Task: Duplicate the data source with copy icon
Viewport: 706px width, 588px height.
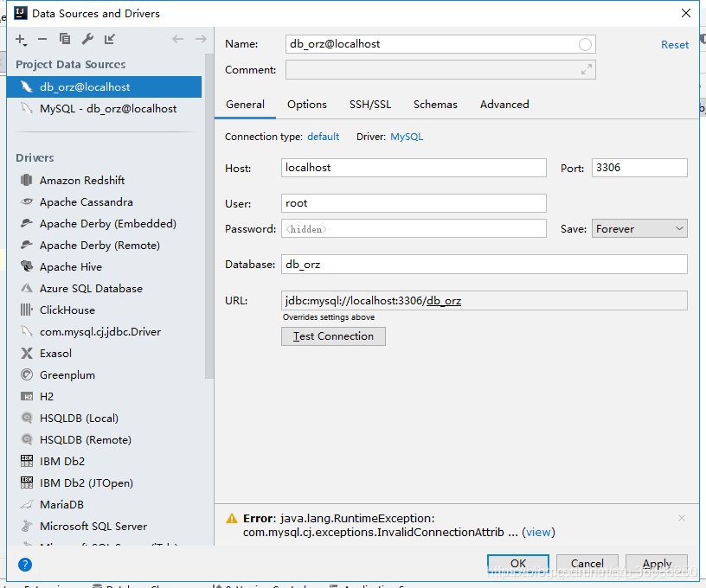Action: pyautogui.click(x=65, y=39)
